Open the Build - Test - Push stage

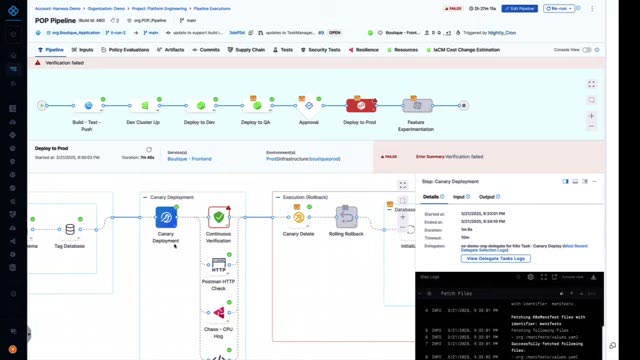88,106
